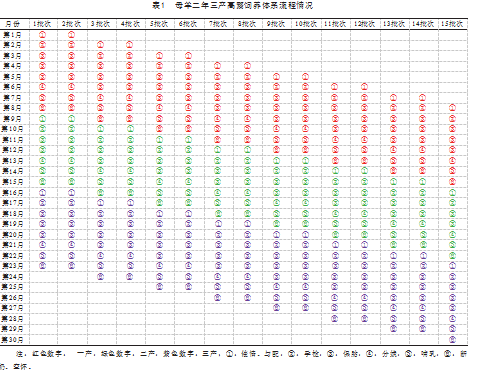Screen dimensions: 479x373
Task: Click the table title starting with 表1
Action: (233, 5)
